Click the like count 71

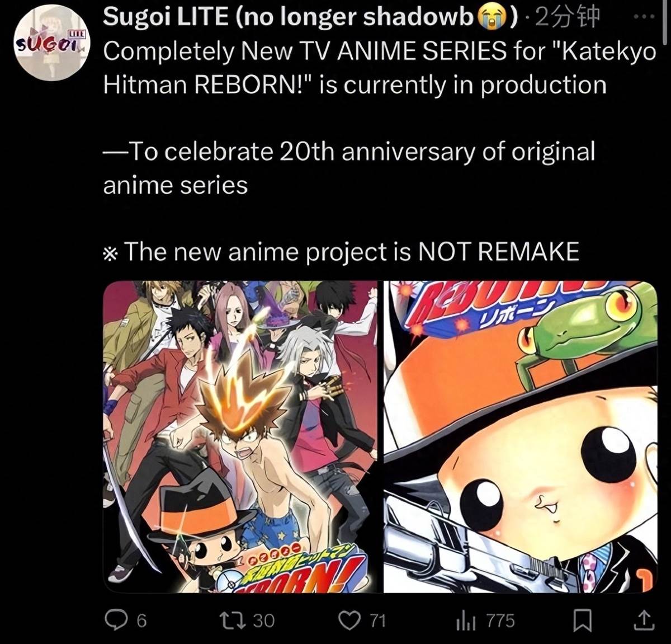(378, 621)
